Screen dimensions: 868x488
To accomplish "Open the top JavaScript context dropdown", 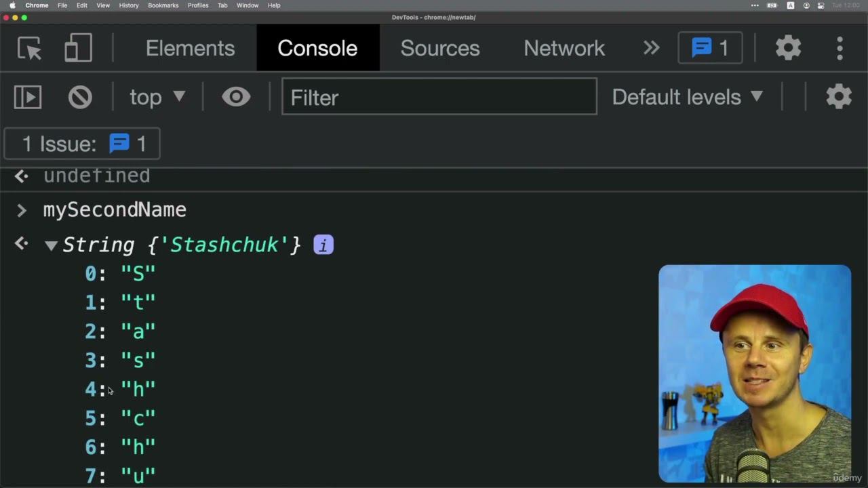I will [x=157, y=98].
